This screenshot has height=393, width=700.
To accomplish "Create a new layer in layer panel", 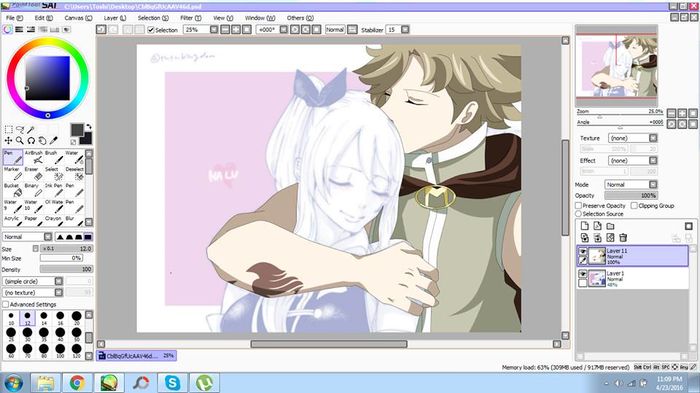I will coord(584,226).
